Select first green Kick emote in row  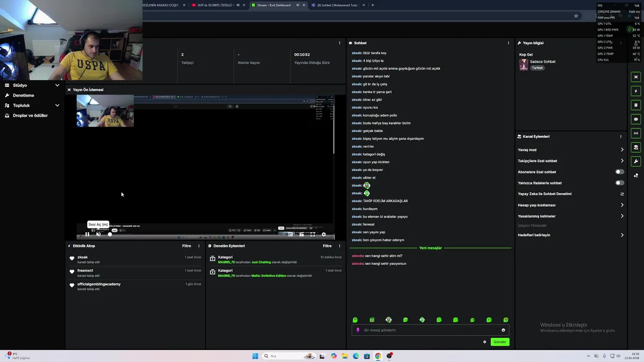(355, 320)
